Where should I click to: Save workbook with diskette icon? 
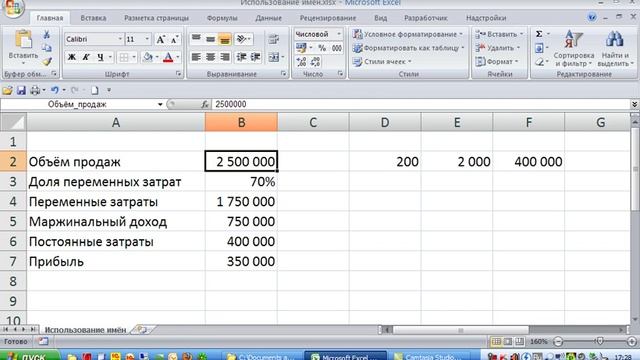(x=21, y=90)
